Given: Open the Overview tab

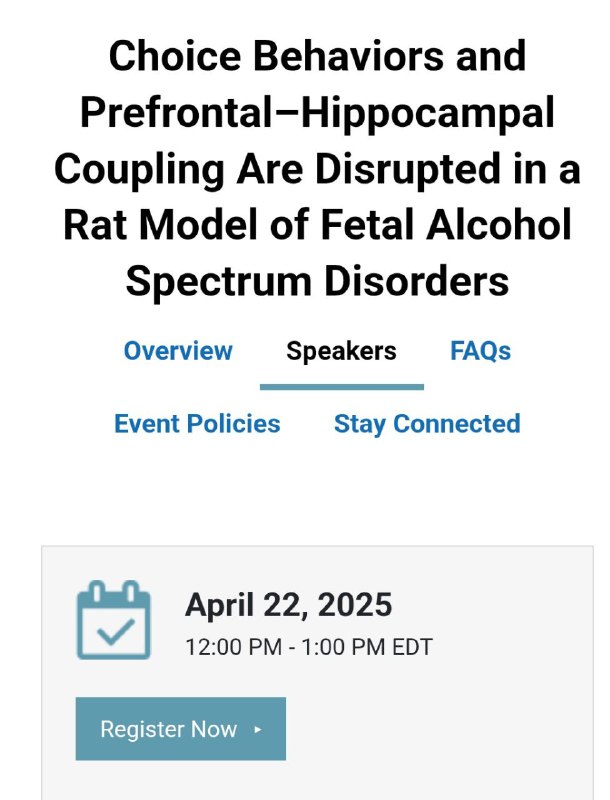Looking at the screenshot, I should click(178, 351).
